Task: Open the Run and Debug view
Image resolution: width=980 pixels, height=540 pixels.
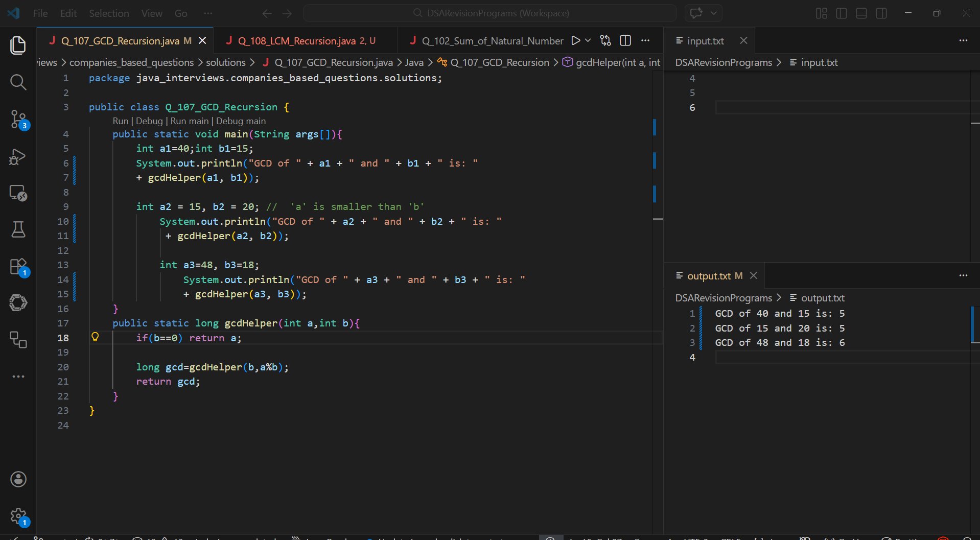Action: (18, 156)
